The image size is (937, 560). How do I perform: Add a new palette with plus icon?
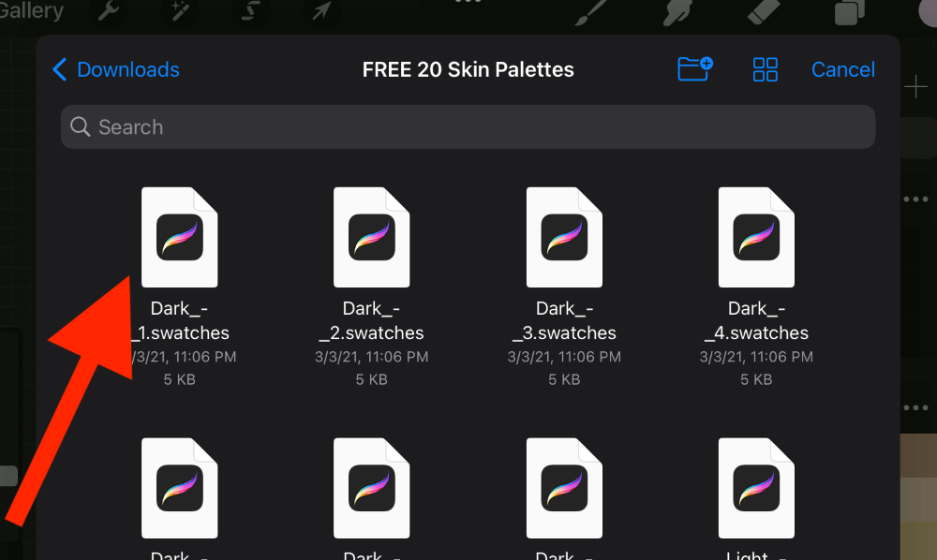tap(915, 87)
